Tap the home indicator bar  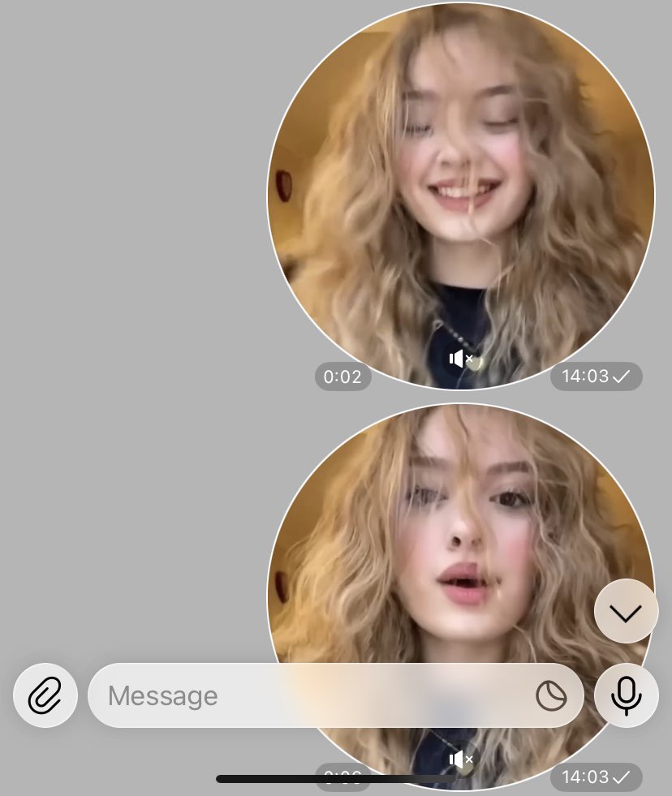click(x=336, y=779)
